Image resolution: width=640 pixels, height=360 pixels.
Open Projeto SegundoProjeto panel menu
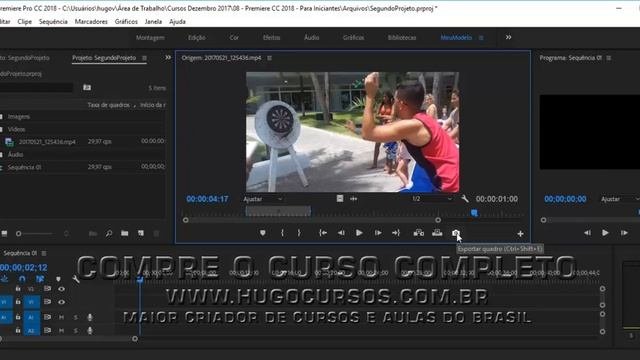point(144,58)
